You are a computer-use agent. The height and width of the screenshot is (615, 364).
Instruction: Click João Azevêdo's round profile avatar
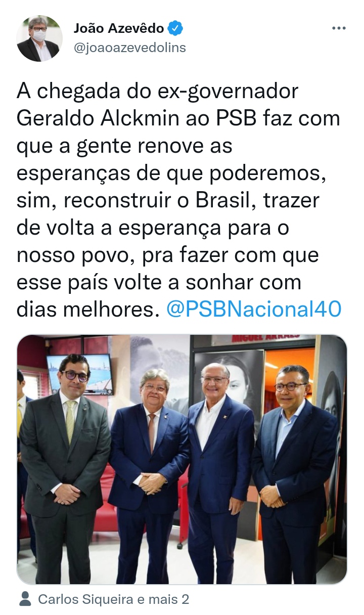coord(39,38)
